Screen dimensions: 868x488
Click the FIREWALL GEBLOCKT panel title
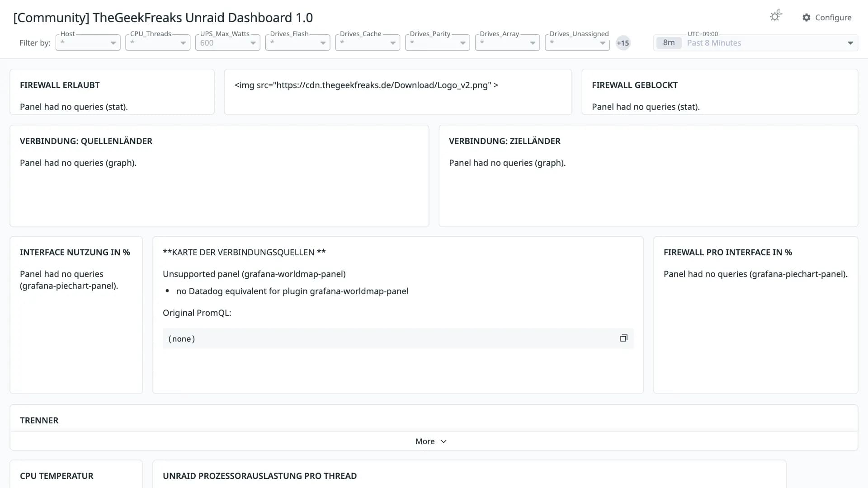point(635,85)
